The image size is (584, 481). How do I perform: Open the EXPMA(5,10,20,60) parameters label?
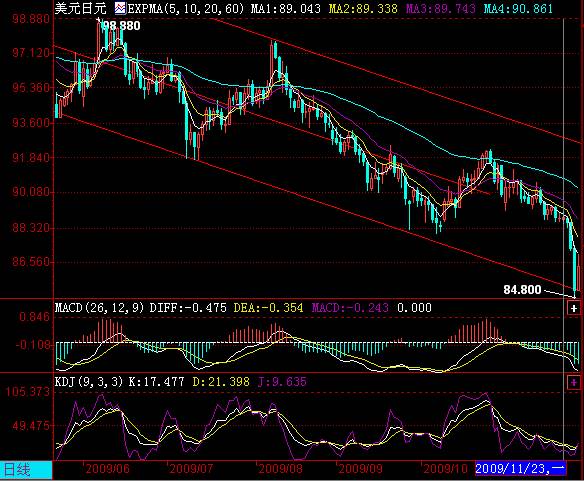click(185, 8)
